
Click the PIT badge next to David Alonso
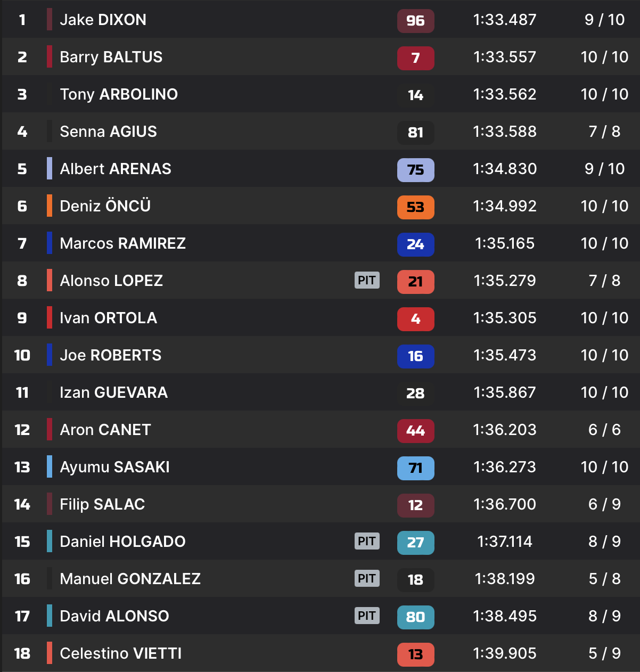(367, 616)
